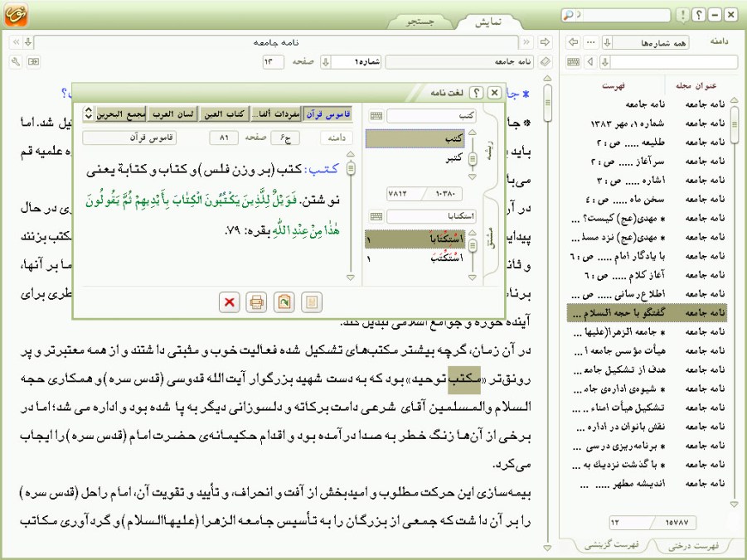Click the list scroll-up arrow in right panel
The image size is (747, 560).
(x=734, y=100)
